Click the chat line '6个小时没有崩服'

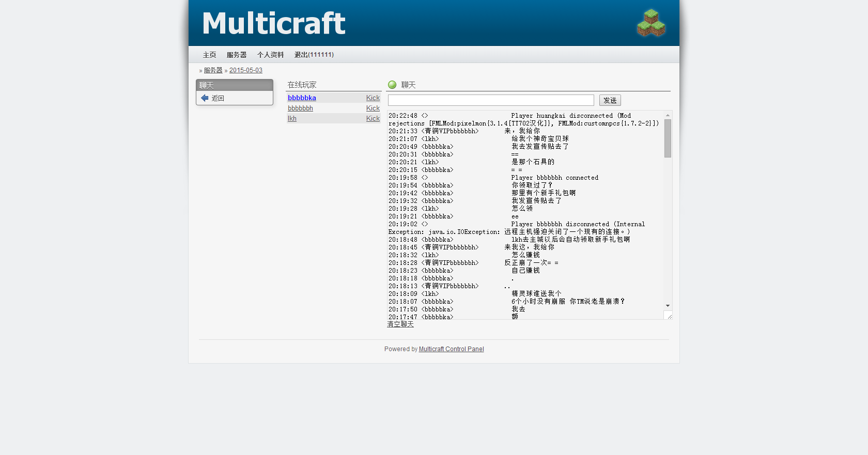pos(538,302)
